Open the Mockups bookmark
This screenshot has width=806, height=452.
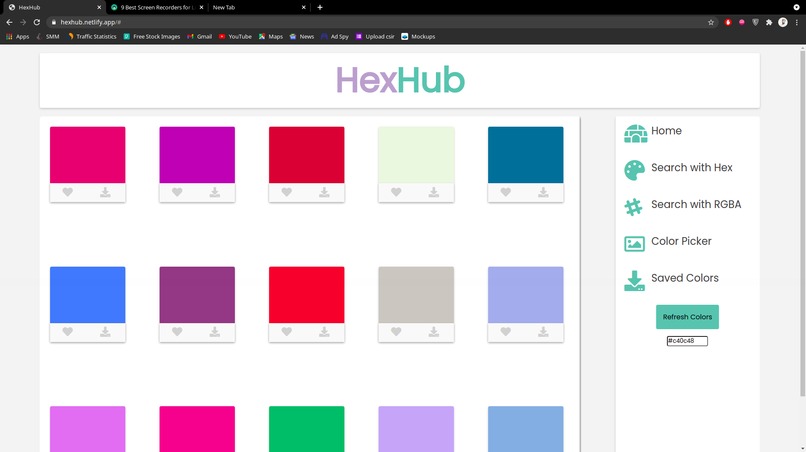(x=418, y=37)
